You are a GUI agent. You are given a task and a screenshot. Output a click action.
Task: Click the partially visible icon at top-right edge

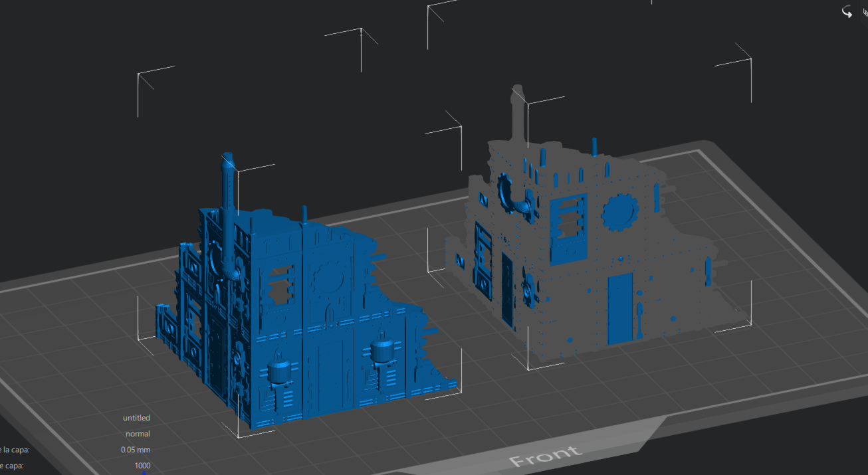coord(864,11)
